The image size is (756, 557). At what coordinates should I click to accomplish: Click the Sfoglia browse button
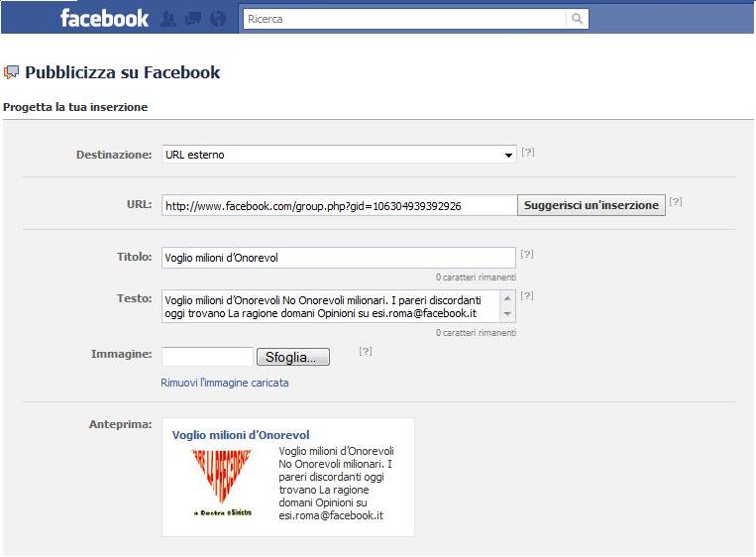[293, 357]
